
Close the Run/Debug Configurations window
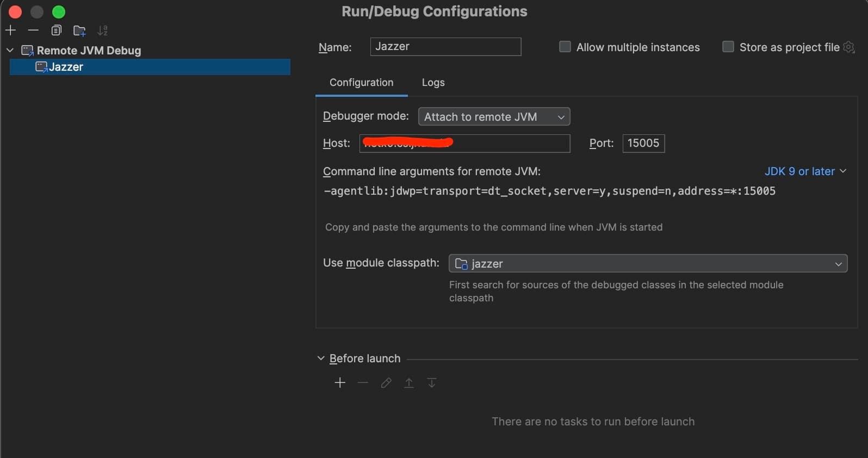point(15,11)
